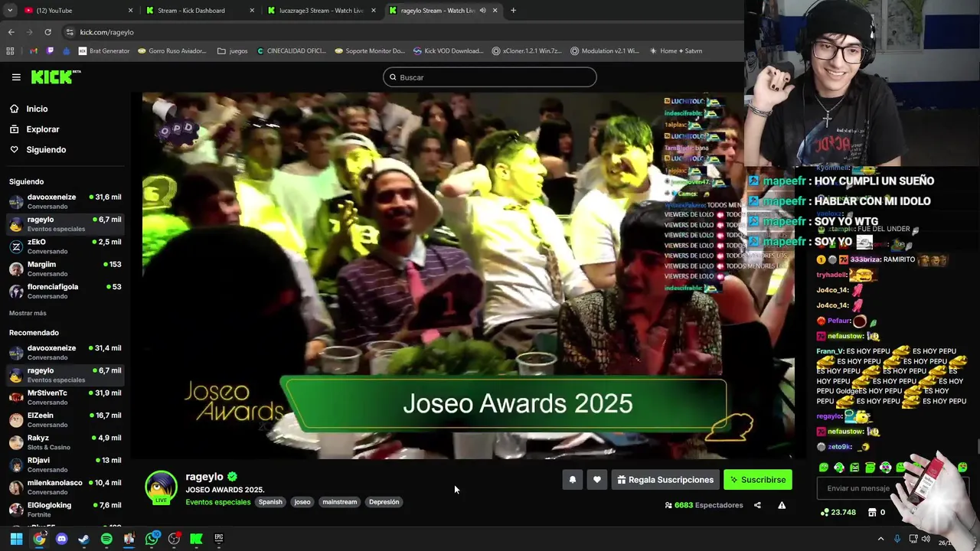The image size is (980, 551).
Task: Open milenkanolasco recommended channel
Action: coord(65,487)
